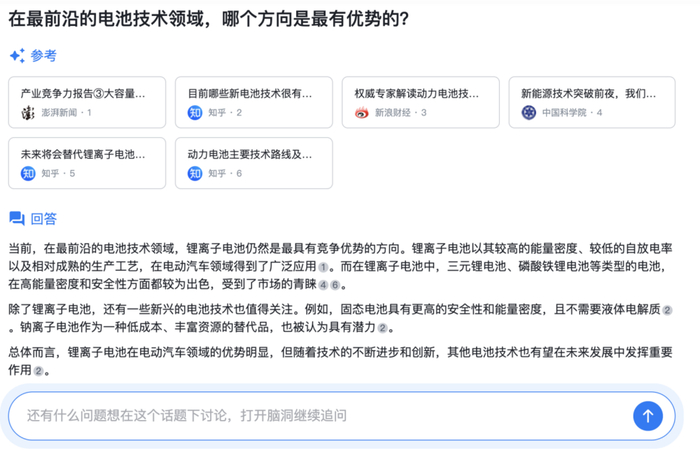This screenshot has height=462, width=700.
Task: Open reference card 未来将会替代锂离子电池
Action: tap(86, 163)
